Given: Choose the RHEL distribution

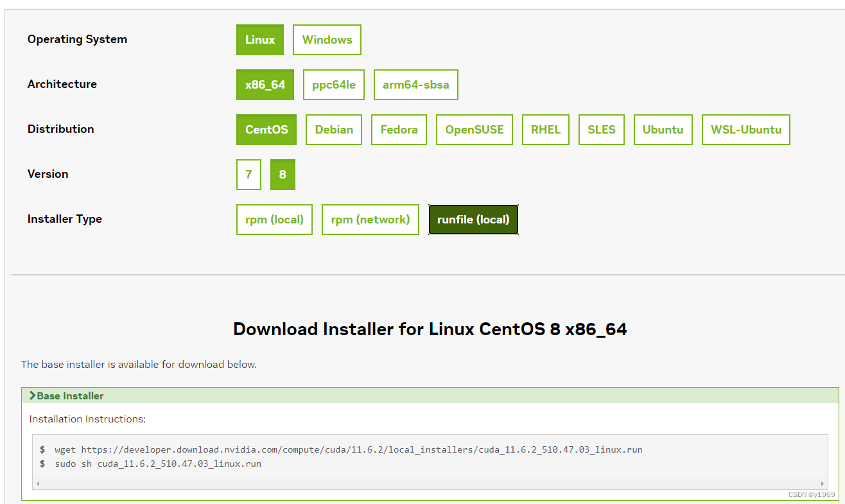Looking at the screenshot, I should (x=546, y=130).
